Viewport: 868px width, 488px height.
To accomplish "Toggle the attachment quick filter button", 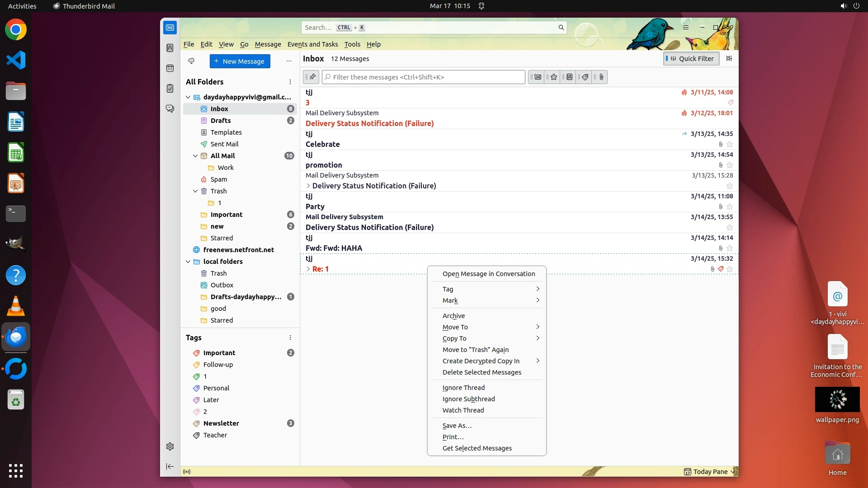I will [x=601, y=77].
